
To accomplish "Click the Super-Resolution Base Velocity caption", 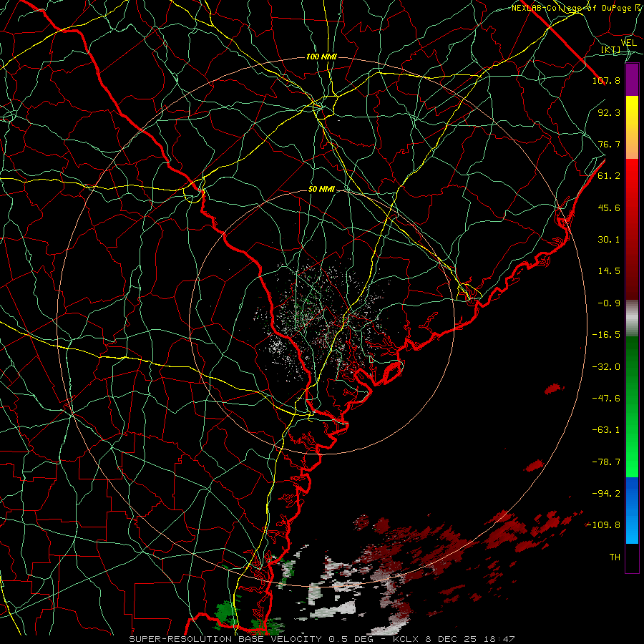I will tap(322, 639).
